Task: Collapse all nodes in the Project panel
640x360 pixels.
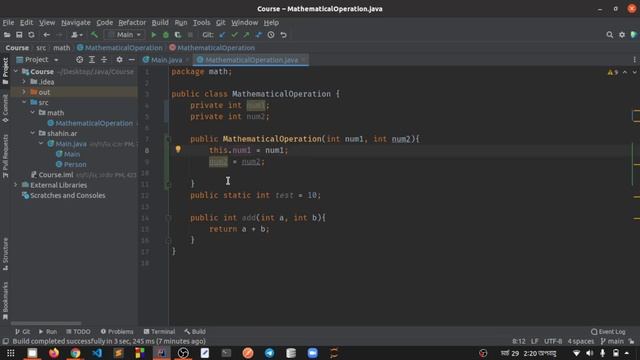Action: click(104, 60)
